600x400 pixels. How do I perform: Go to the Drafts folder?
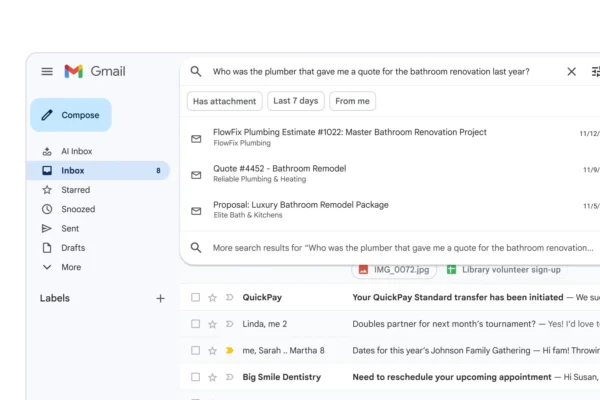(73, 248)
